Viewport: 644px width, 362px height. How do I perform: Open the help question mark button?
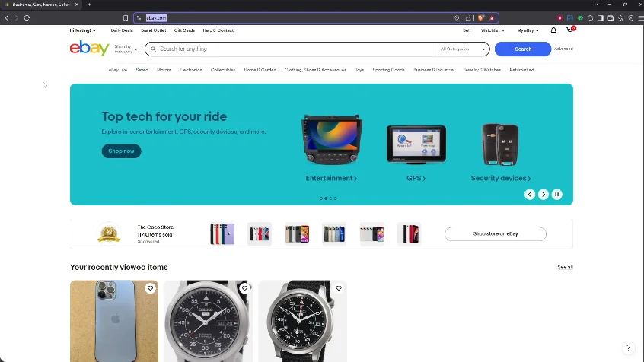[628, 348]
